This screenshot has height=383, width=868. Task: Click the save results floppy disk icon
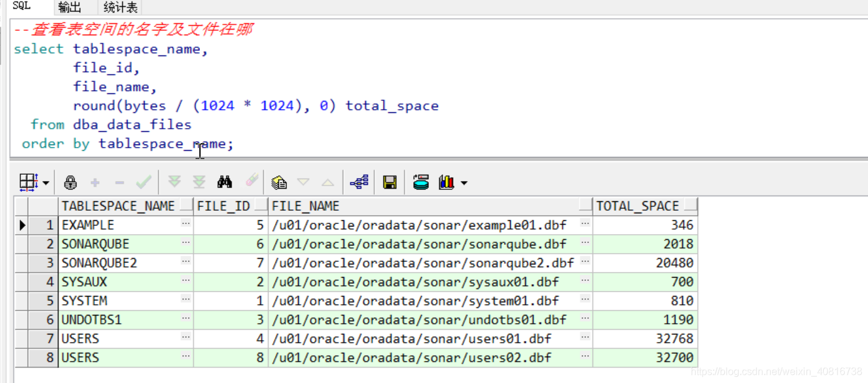(x=390, y=182)
